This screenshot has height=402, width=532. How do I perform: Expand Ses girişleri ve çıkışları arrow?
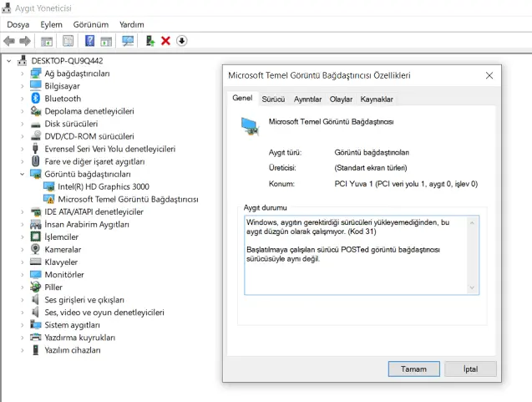[22, 300]
